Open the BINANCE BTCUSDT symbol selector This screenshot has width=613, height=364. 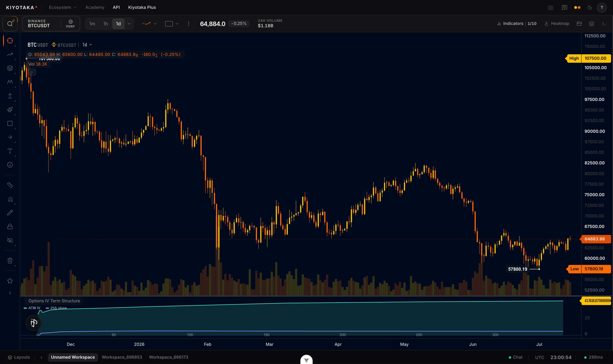pos(42,24)
